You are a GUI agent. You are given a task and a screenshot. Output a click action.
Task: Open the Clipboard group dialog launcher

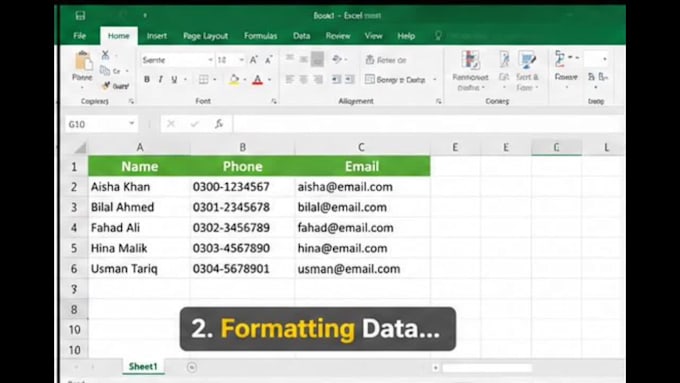tap(131, 101)
